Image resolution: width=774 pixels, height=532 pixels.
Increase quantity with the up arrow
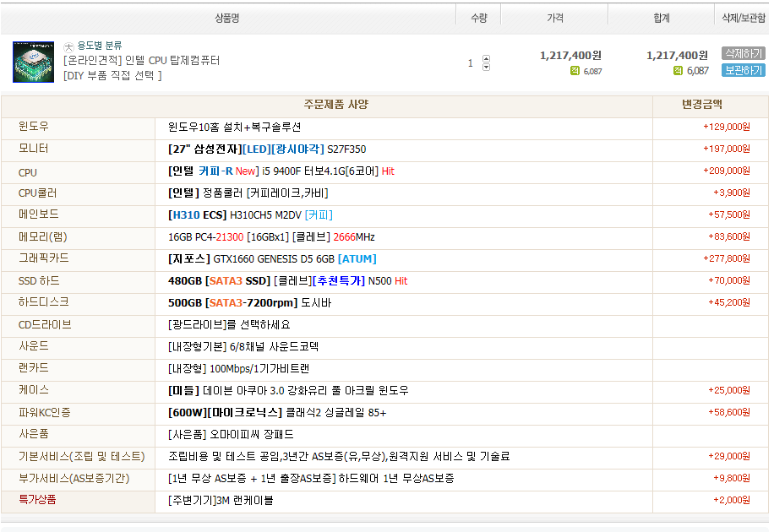coord(486,59)
